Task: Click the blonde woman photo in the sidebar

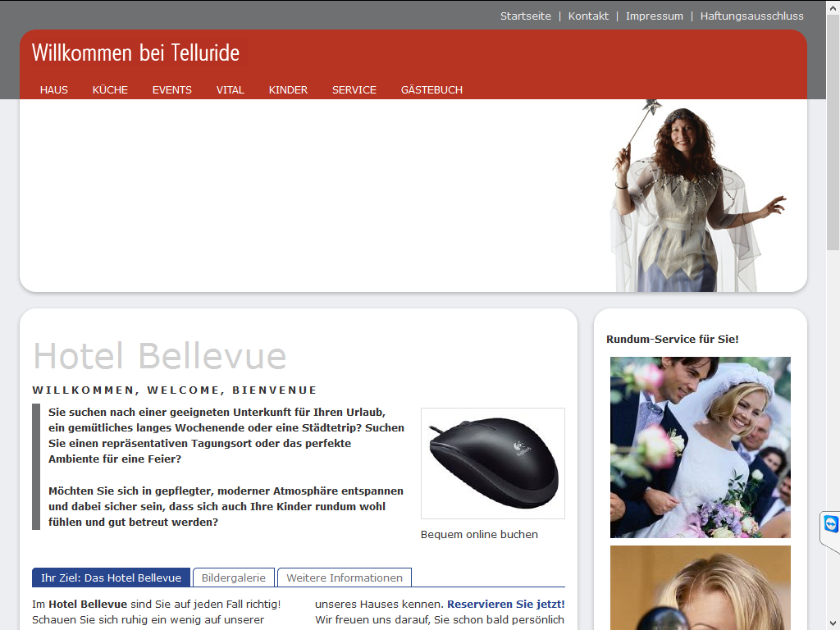Action: pos(701,587)
